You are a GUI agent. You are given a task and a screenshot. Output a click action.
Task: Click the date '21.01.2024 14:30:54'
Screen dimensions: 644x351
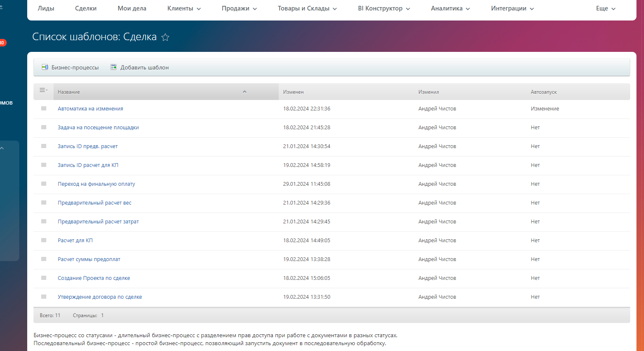point(307,146)
